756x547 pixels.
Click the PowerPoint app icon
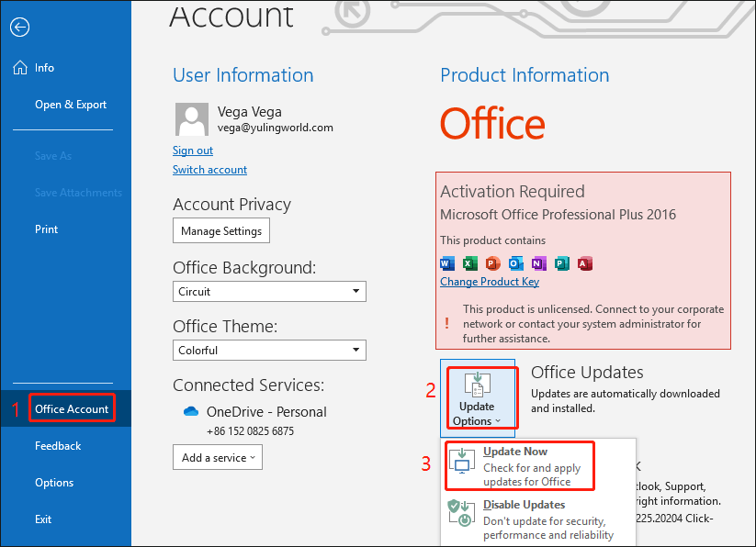492,263
